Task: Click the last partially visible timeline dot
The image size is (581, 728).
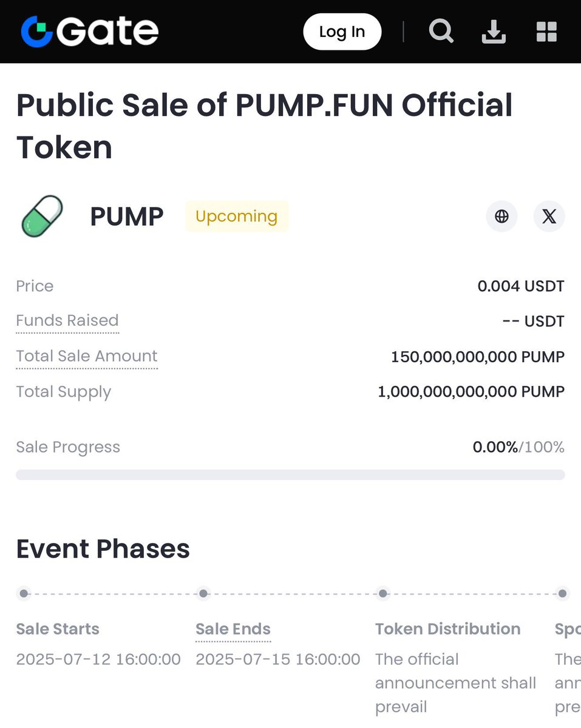Action: coord(562,593)
